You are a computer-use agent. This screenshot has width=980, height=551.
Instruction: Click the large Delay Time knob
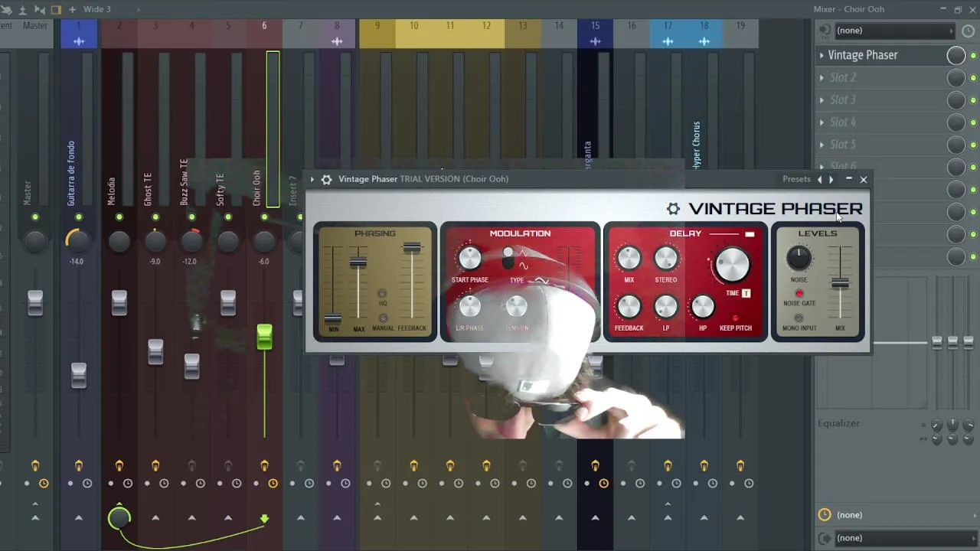tap(732, 264)
